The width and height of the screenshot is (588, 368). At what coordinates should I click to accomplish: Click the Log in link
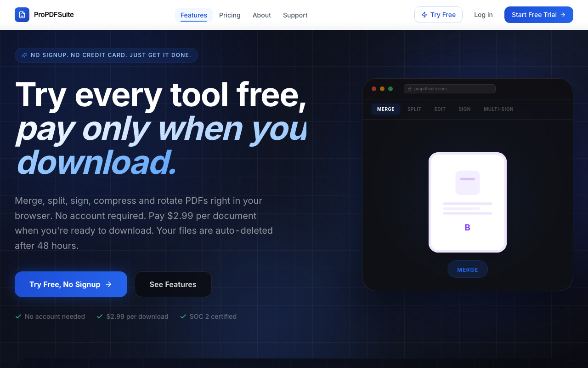pos(483,15)
